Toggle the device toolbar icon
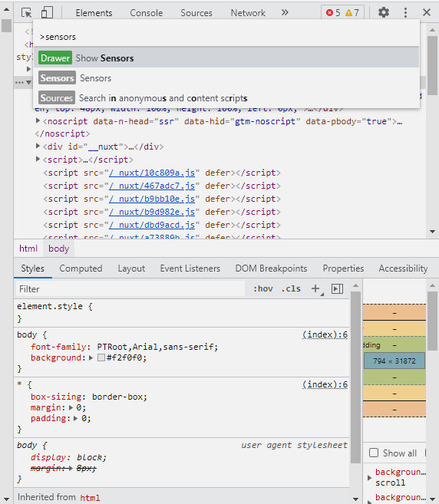Screen dimensions: 439x504 (47, 13)
